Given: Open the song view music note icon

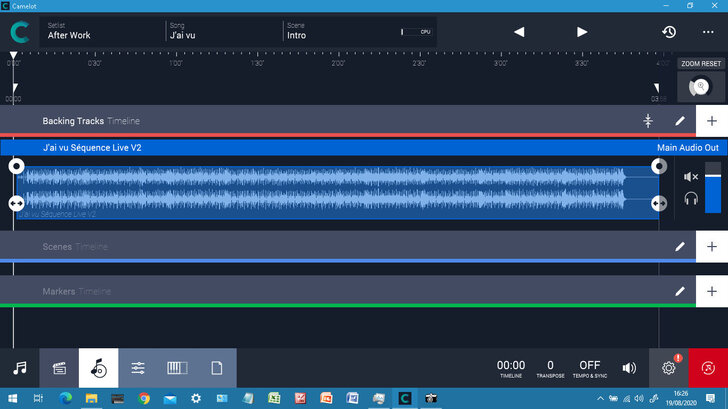Looking at the screenshot, I should pos(19,367).
